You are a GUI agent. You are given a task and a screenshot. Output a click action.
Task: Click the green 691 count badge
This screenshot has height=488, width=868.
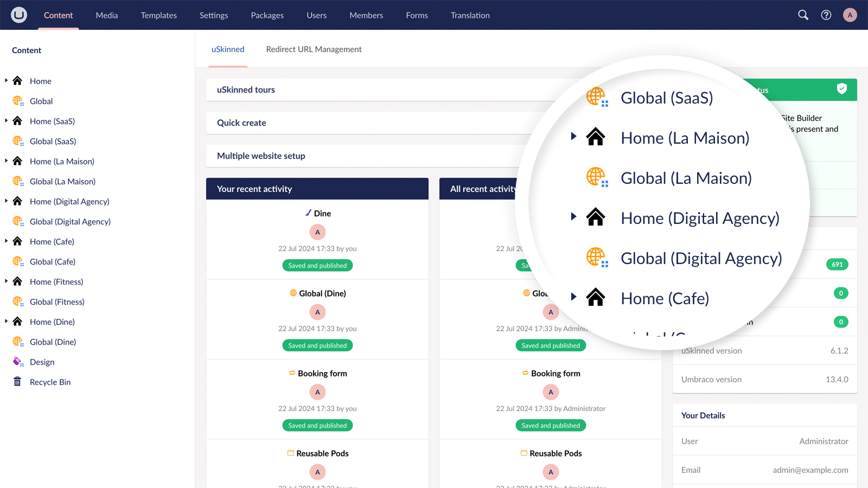tap(837, 265)
